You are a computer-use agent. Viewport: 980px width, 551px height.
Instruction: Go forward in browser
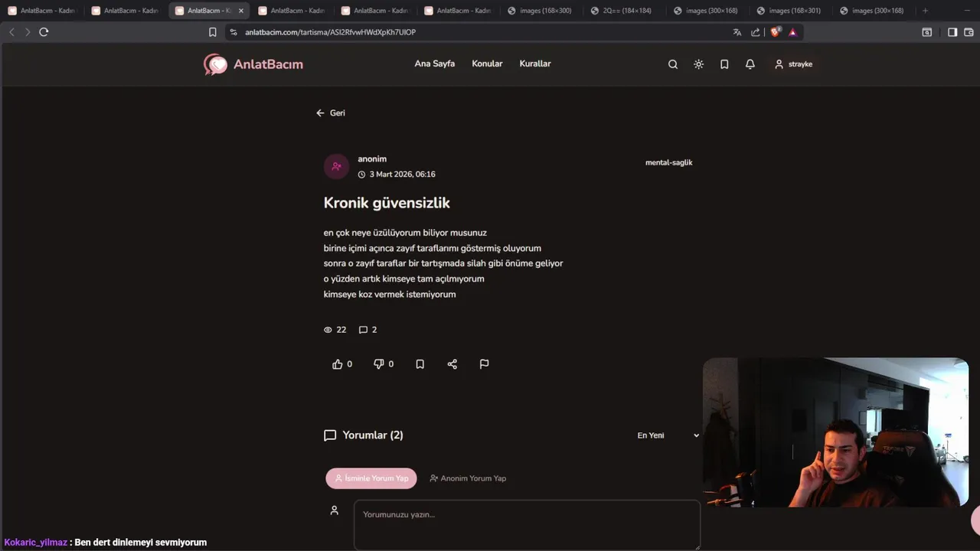[28, 32]
